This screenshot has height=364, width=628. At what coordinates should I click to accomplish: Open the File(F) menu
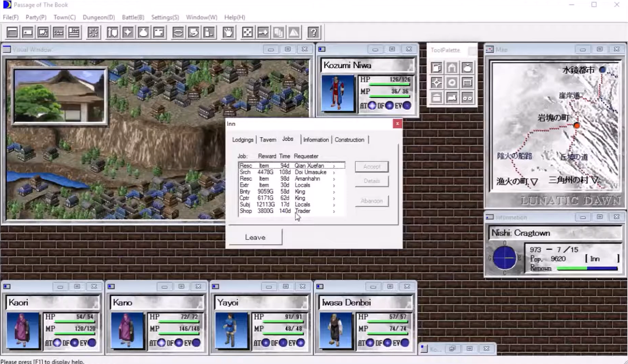(x=11, y=17)
